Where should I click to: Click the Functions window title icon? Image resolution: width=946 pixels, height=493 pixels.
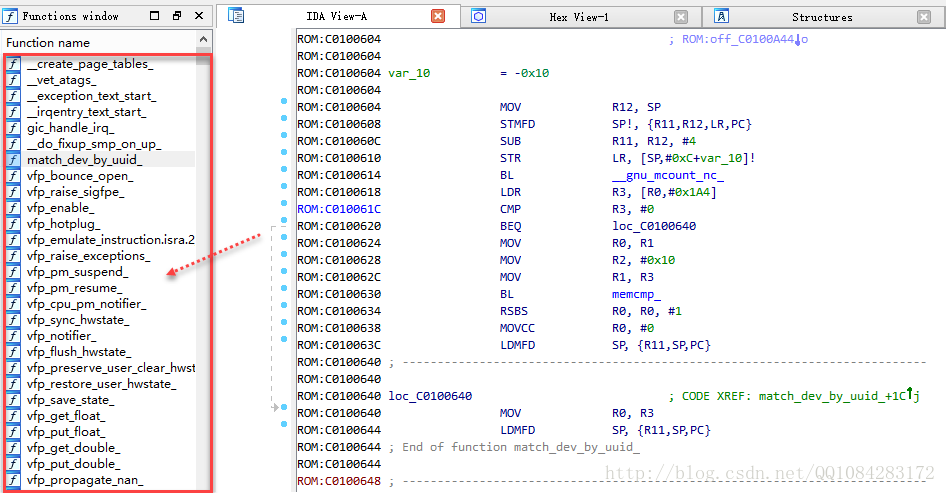(x=10, y=16)
